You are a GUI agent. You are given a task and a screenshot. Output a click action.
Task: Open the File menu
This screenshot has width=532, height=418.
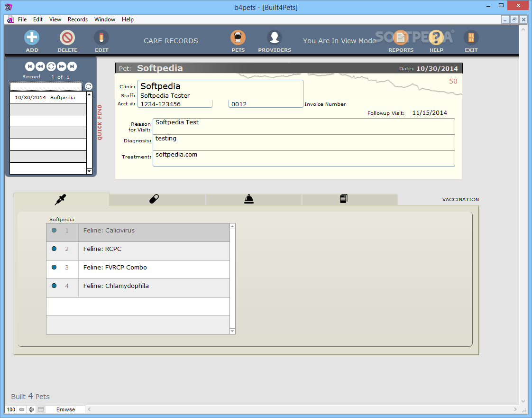(x=22, y=19)
